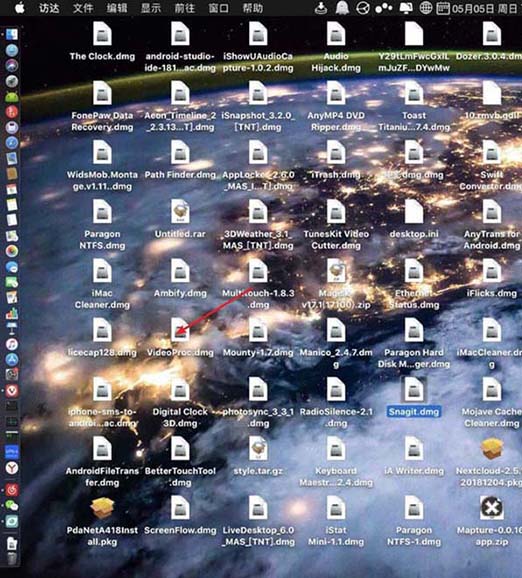Select FonePaw Data Recovery.dmg file
Screen dimensions: 522x578
(102, 93)
